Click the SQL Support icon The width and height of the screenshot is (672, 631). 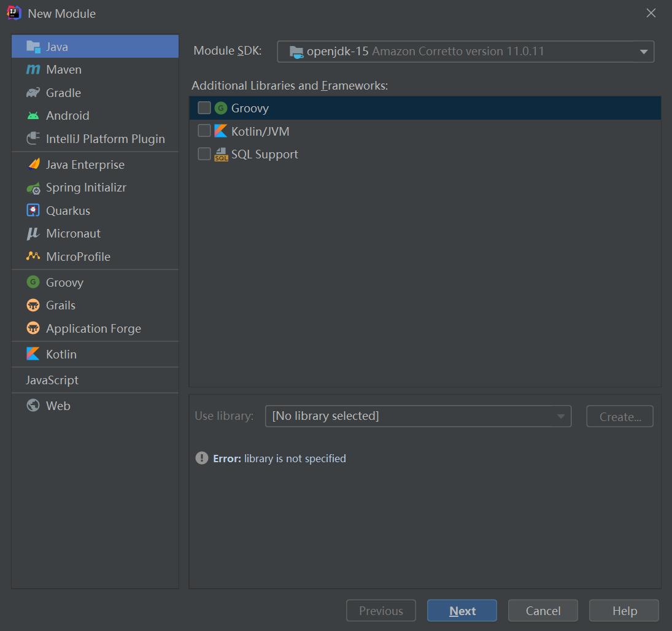[221, 154]
